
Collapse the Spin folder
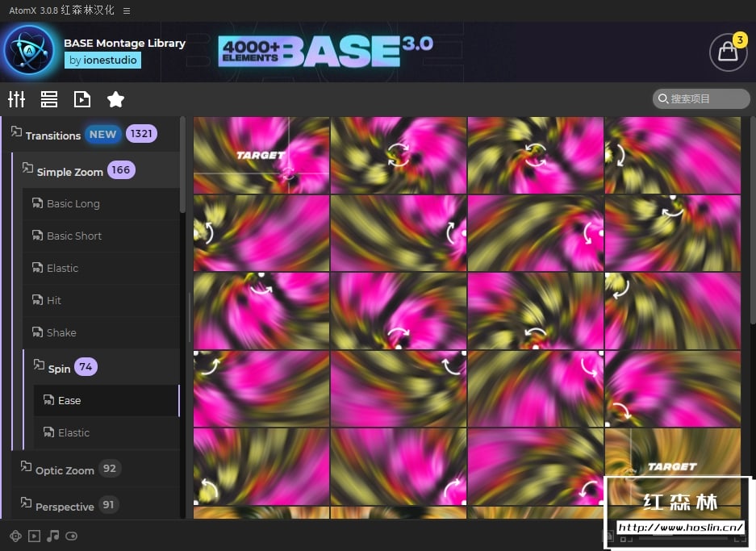[39, 365]
